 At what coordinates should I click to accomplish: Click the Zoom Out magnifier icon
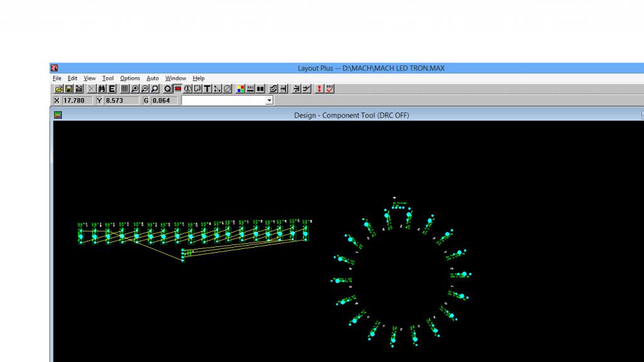coord(145,89)
